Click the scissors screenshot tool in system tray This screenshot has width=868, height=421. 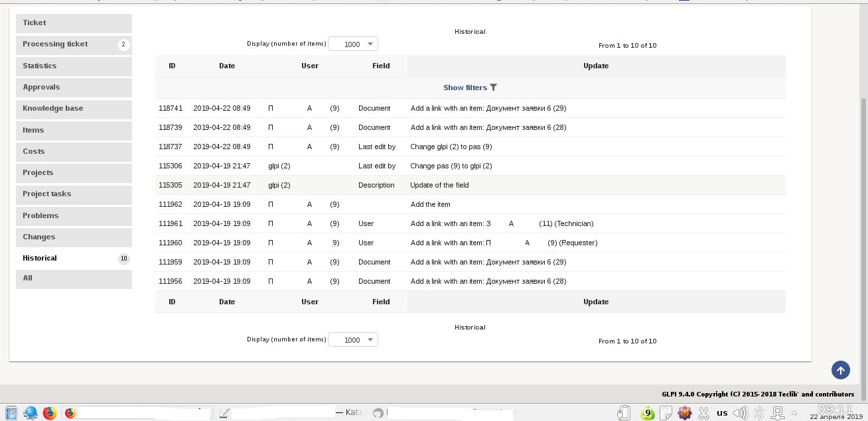point(703,412)
